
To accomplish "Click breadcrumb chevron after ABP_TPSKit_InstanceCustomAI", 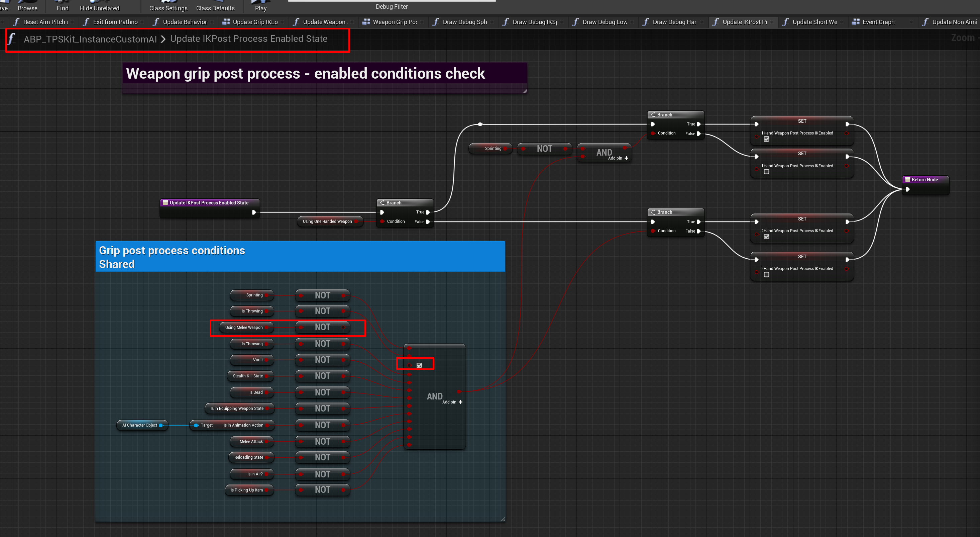I will point(163,39).
